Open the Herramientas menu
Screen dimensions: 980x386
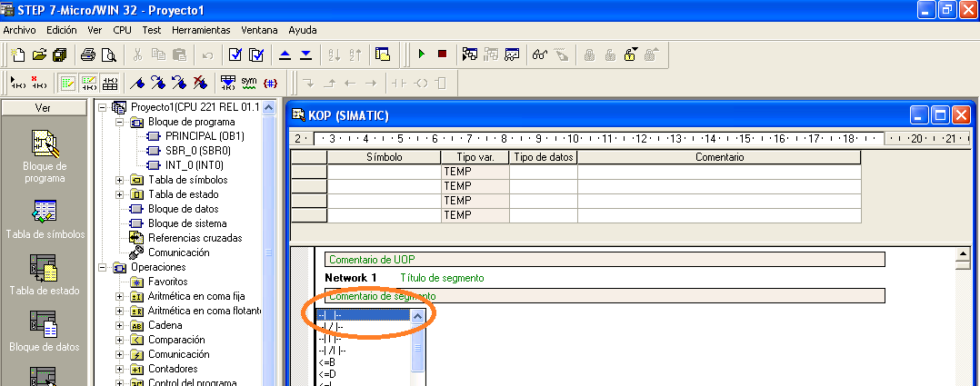point(201,30)
